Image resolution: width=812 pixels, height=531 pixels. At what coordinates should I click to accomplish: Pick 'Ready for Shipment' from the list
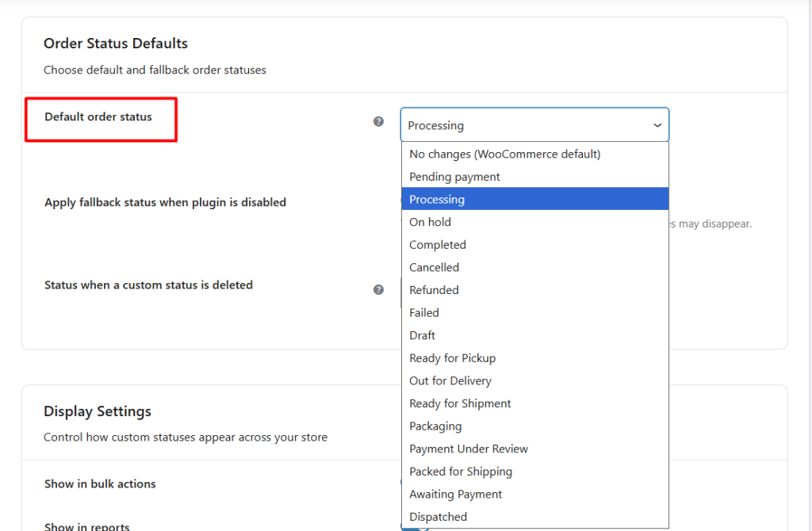point(460,403)
